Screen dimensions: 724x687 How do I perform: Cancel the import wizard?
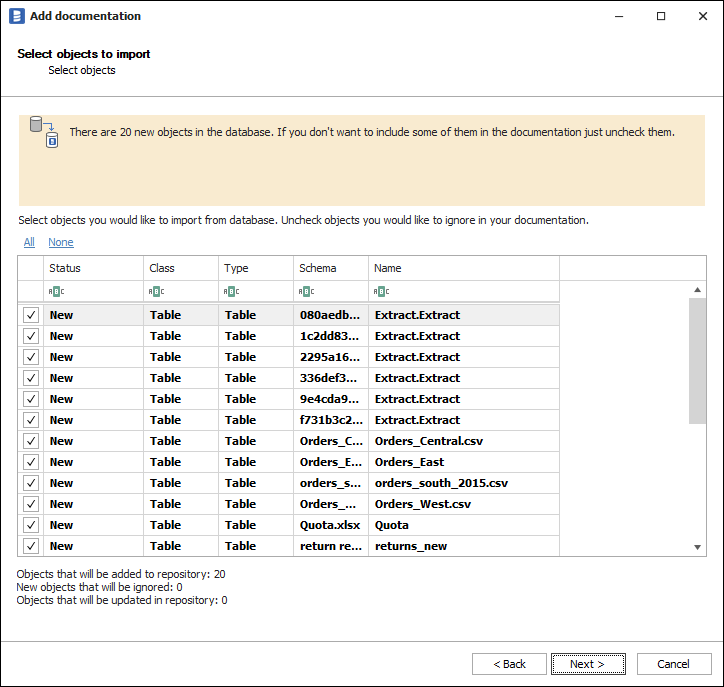673,664
